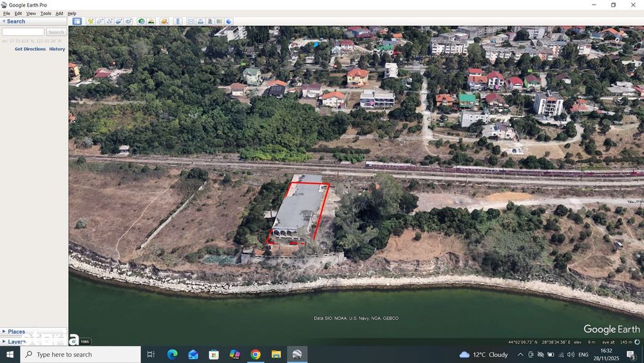Open the Add menu
The width and height of the screenshot is (644, 363).
tap(59, 14)
